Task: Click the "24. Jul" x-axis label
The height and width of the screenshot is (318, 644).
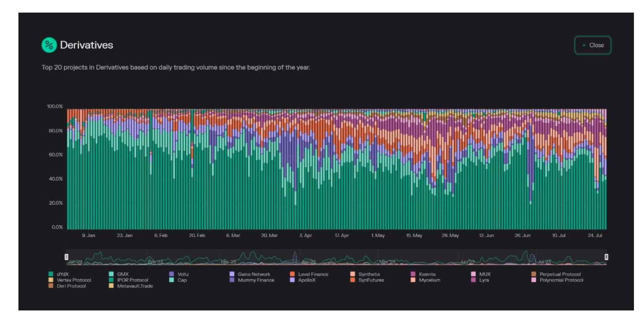Action: click(x=595, y=236)
